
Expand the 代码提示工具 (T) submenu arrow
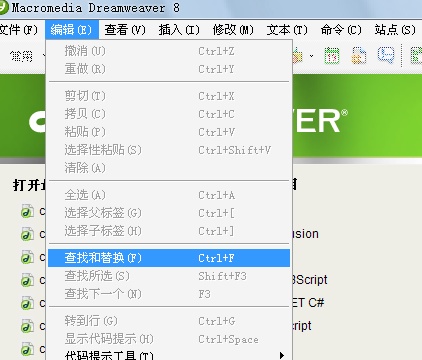click(x=282, y=355)
